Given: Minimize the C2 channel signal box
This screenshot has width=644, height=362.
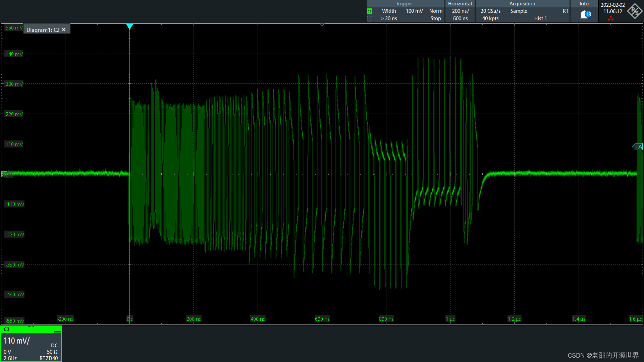Looking at the screenshot, I should click(57, 331).
